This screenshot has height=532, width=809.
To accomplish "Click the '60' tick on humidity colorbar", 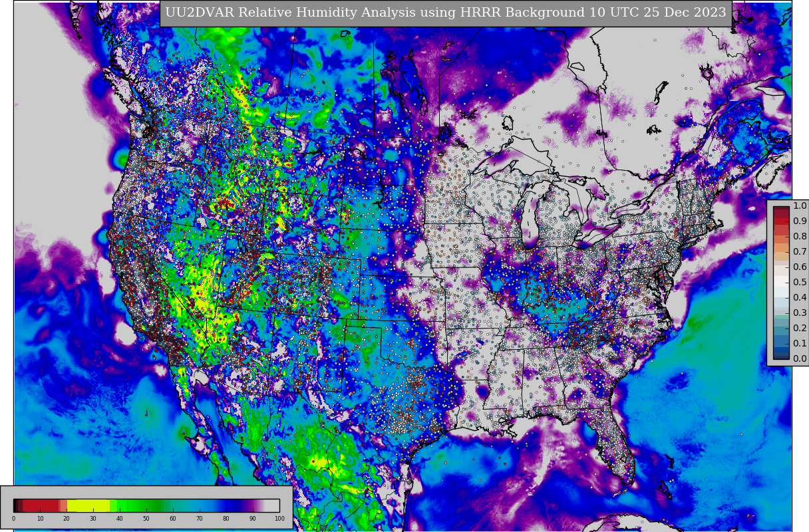I will [x=173, y=518].
